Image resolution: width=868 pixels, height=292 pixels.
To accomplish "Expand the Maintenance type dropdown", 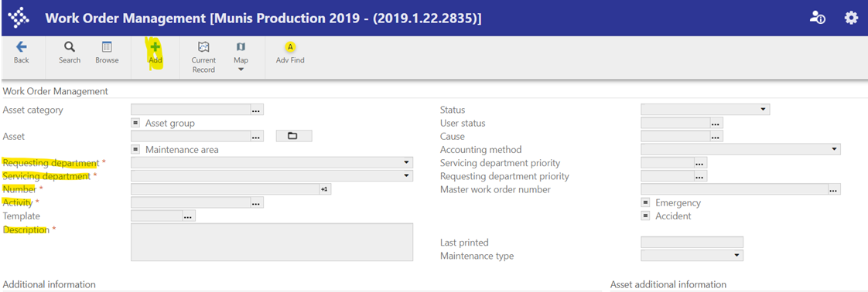I will (x=692, y=256).
